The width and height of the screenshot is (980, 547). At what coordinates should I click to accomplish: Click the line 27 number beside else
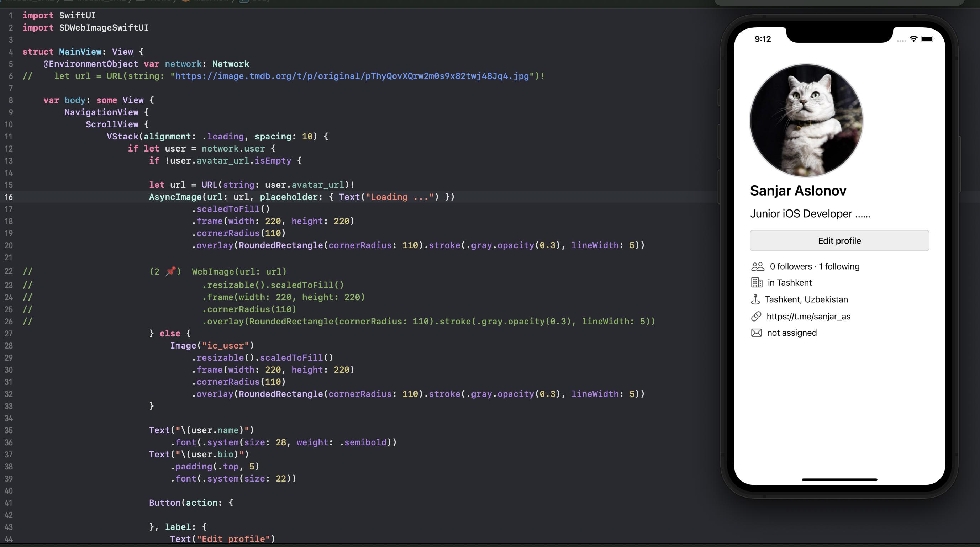(x=9, y=333)
